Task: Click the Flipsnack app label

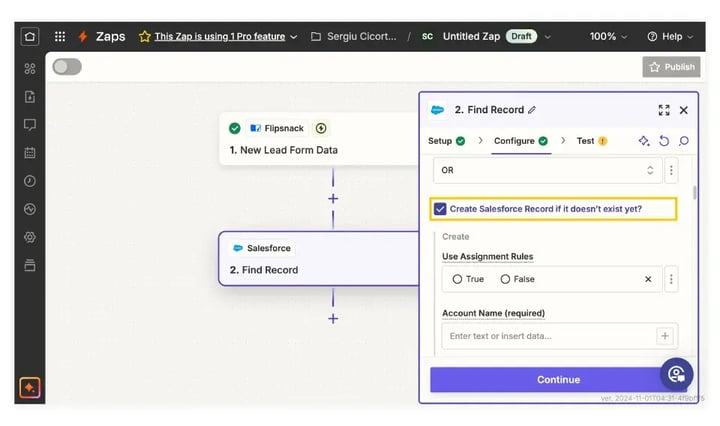Action: (277, 128)
